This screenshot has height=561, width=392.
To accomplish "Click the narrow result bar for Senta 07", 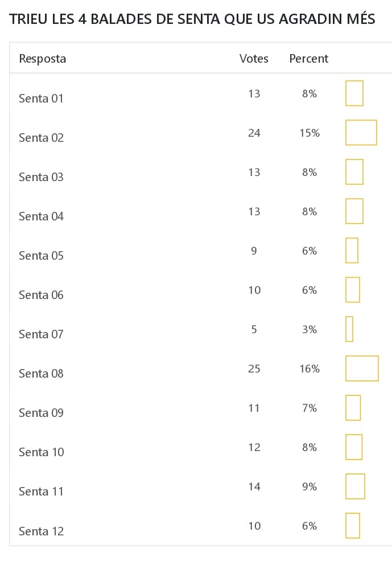I will (x=349, y=329).
